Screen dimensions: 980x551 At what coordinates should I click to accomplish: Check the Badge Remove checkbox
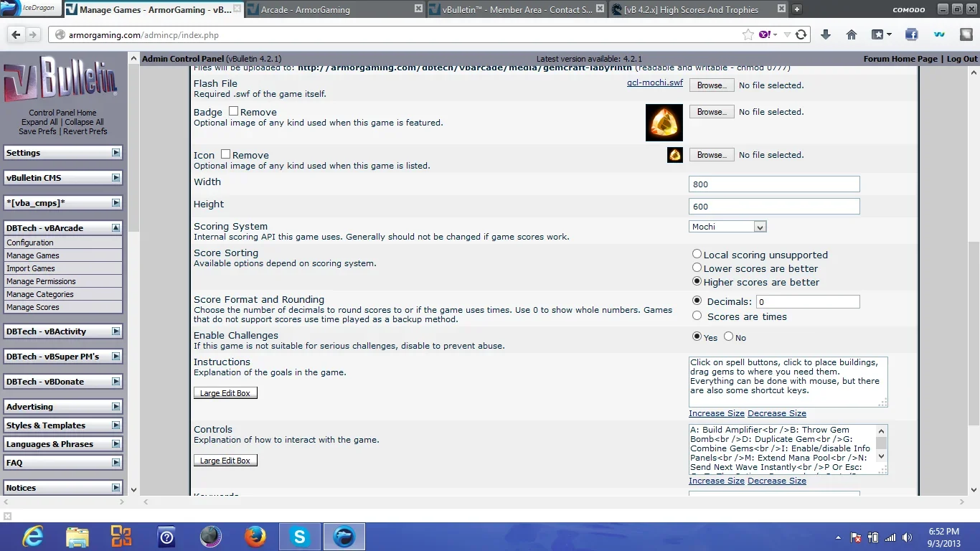pos(233,111)
